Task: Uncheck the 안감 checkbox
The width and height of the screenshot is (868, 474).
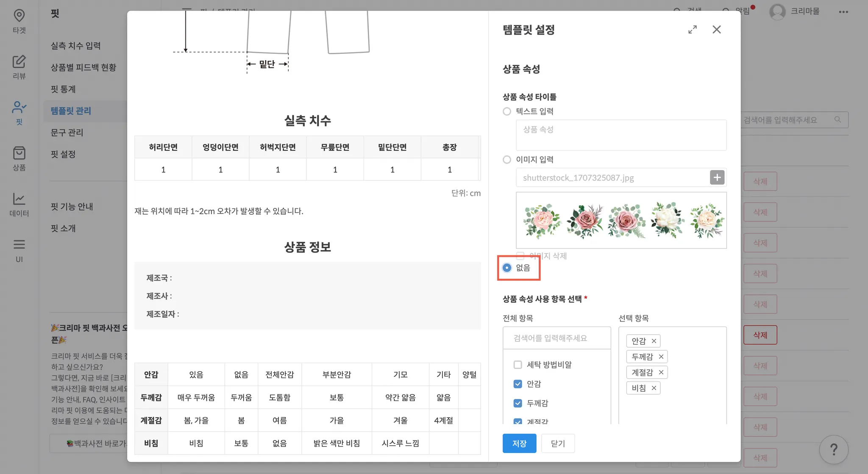Action: click(x=517, y=384)
